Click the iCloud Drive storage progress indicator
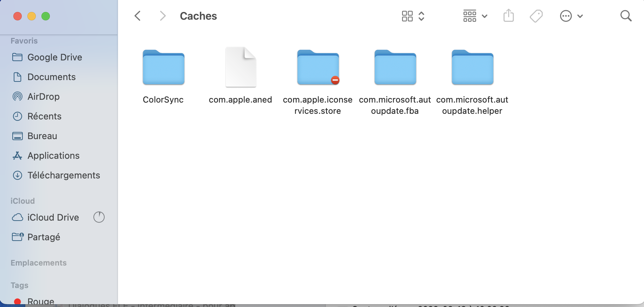Image resolution: width=644 pixels, height=307 pixels. coord(99,217)
